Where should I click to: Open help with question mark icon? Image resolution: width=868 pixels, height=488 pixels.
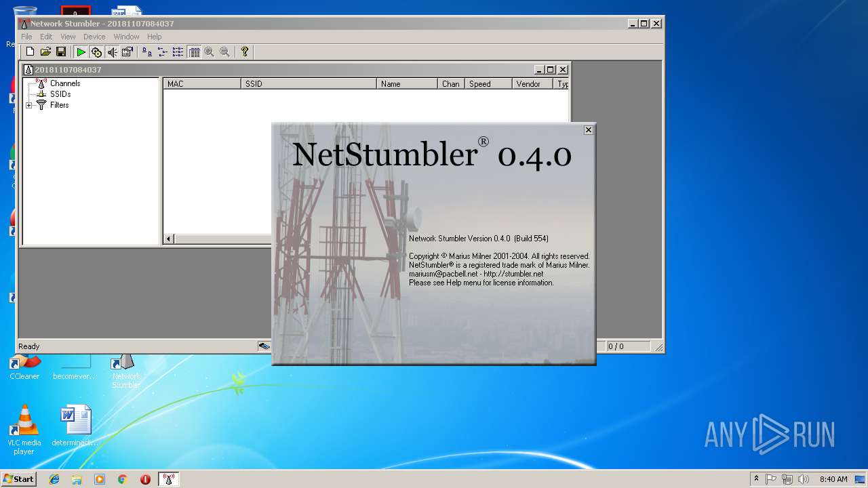point(245,52)
